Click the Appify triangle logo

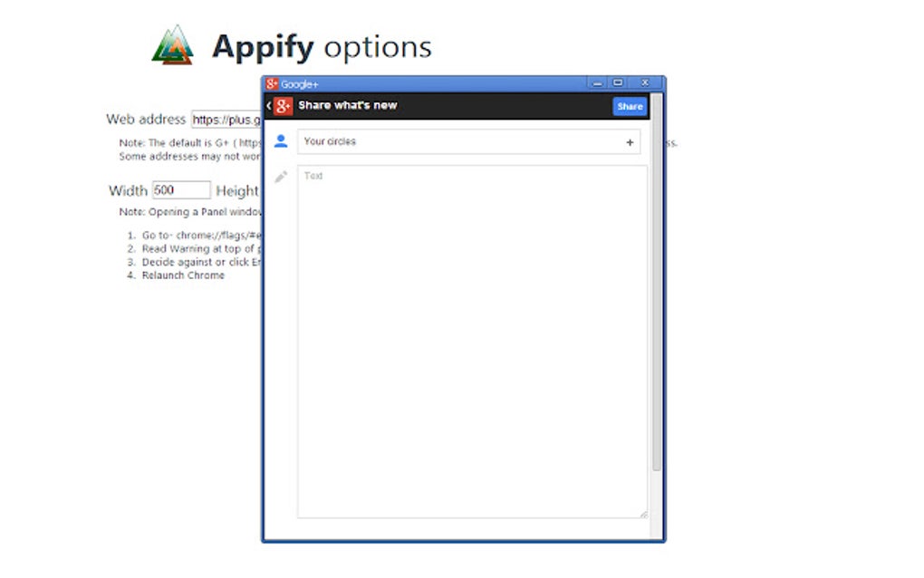click(x=173, y=44)
